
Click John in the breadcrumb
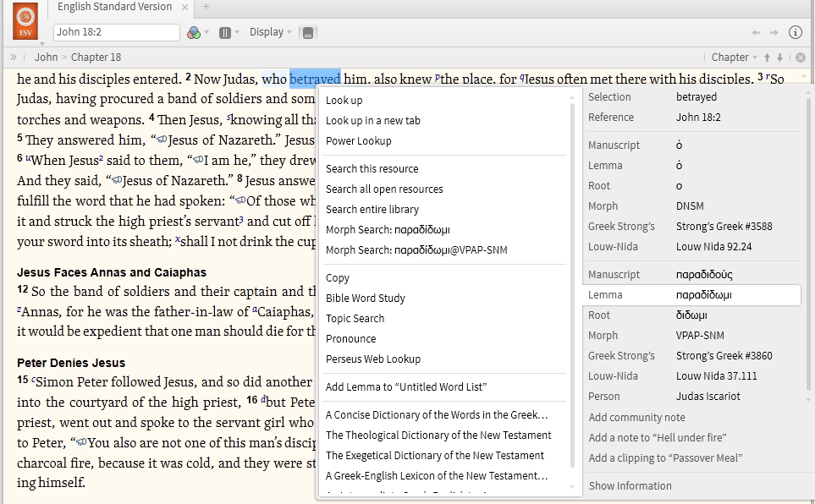[46, 58]
